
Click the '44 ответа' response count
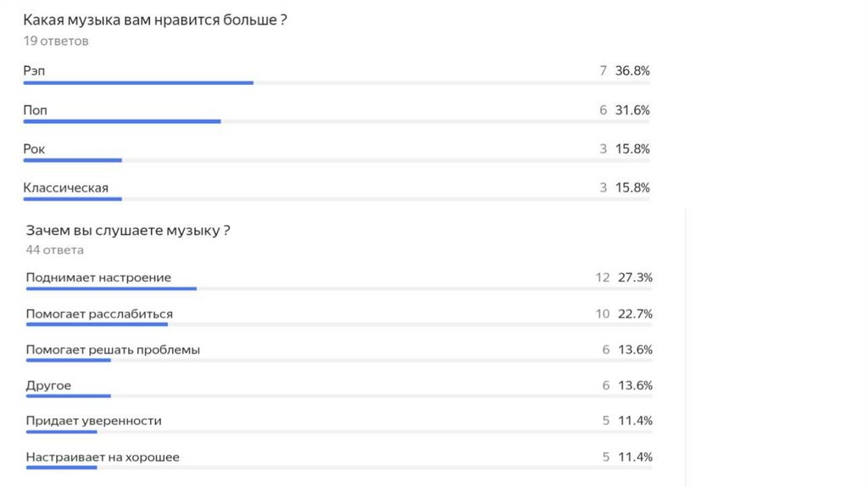(55, 250)
